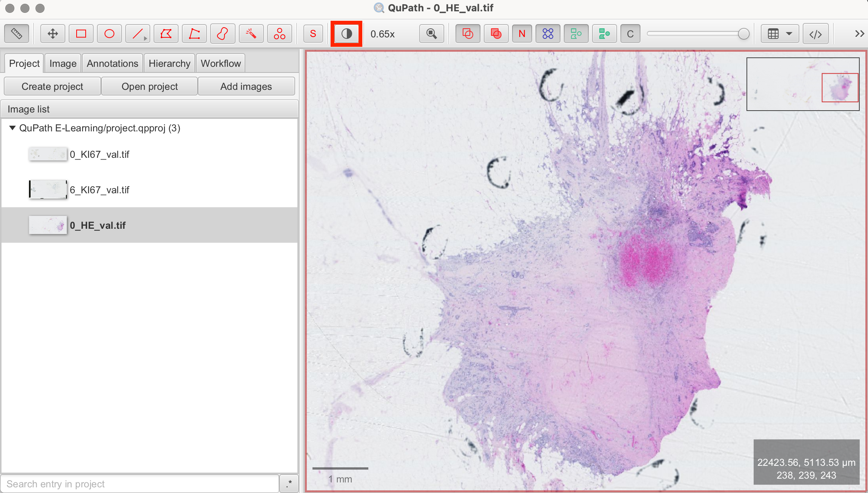Open Brightness and contrast dialog
Image resolution: width=868 pixels, height=493 pixels.
click(346, 34)
